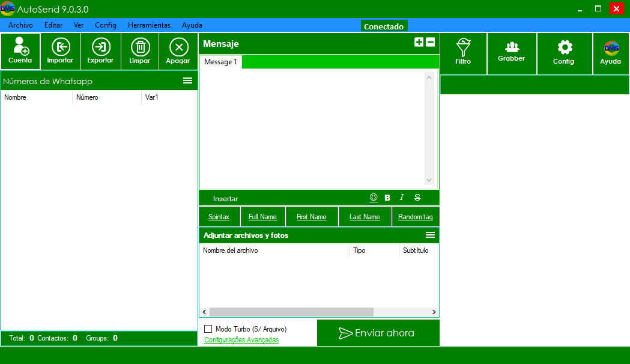The height and width of the screenshot is (364, 630).
Task: Enable the Modo Turbo checkbox
Action: (x=208, y=329)
